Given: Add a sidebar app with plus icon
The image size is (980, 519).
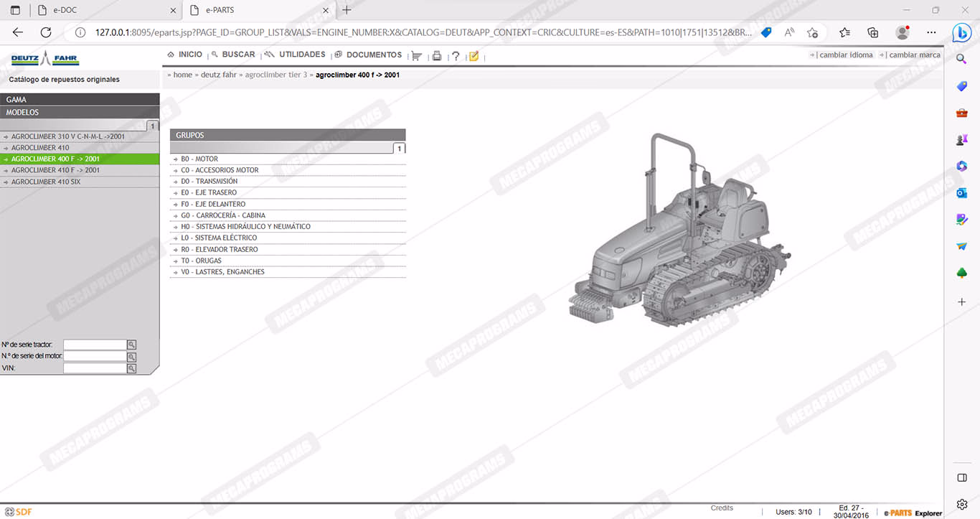Looking at the screenshot, I should tap(962, 302).
